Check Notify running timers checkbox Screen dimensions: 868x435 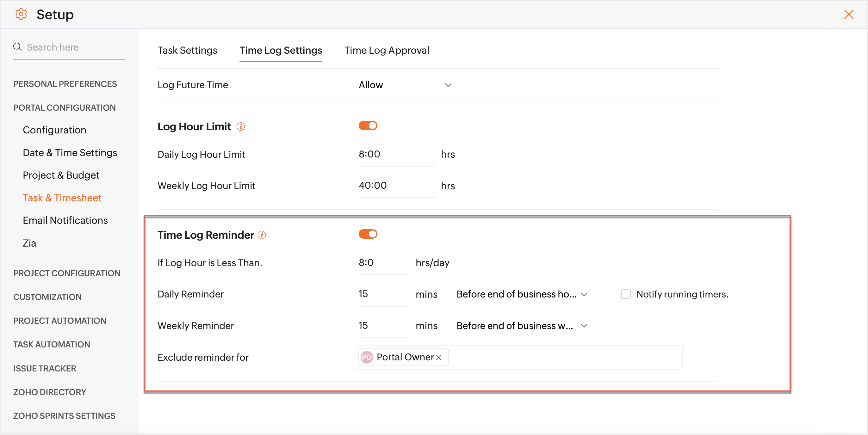pos(626,294)
